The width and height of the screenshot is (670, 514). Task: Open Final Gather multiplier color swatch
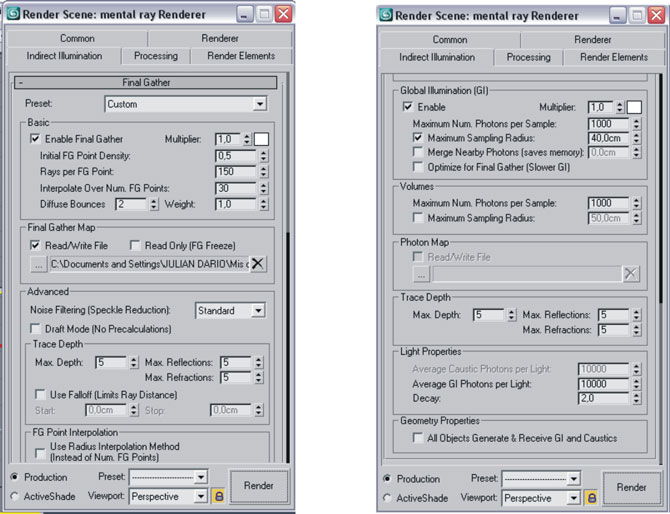262,139
